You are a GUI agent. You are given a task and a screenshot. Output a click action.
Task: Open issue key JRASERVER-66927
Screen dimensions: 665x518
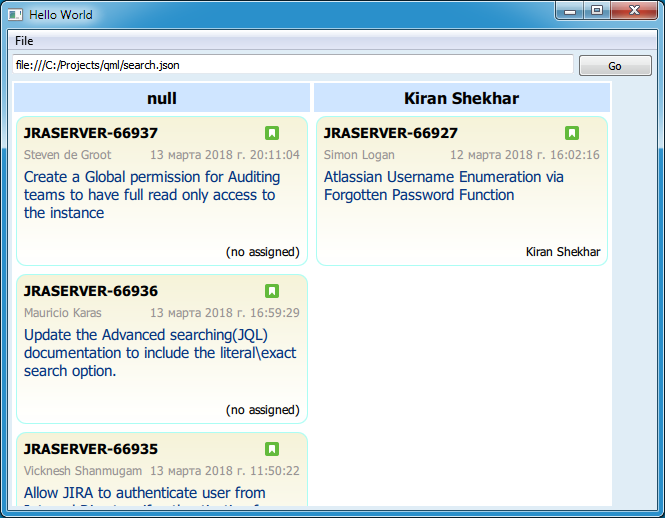tap(391, 133)
